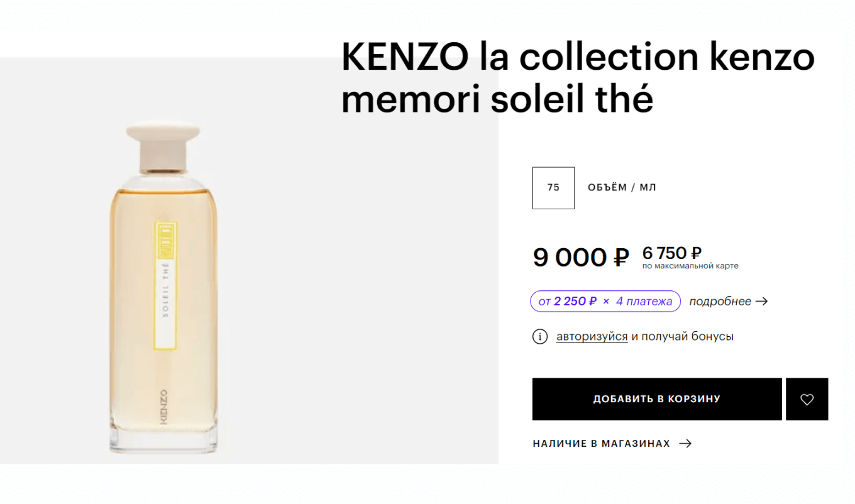Click the KENZO logo on the bottle

point(164,407)
